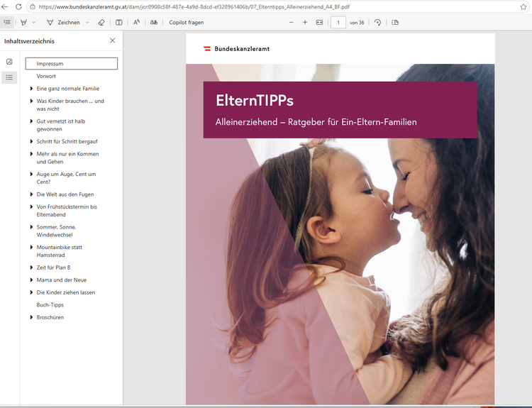Focus the page number field
The image size is (532, 408).
tap(338, 23)
